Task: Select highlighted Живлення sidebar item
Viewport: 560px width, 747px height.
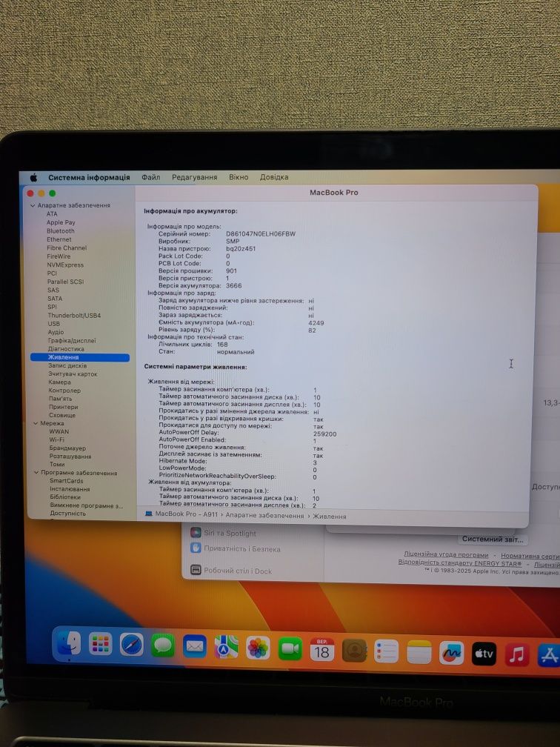Action: tap(80, 357)
